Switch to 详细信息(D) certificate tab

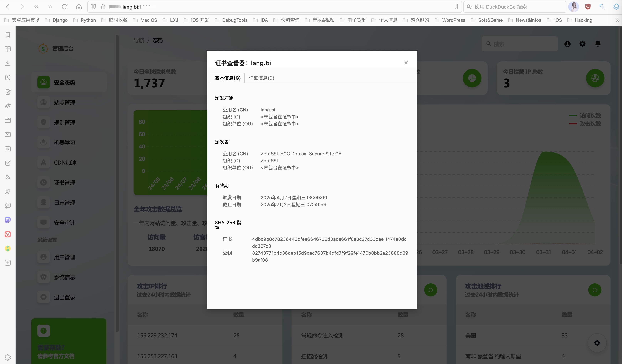[x=261, y=78]
